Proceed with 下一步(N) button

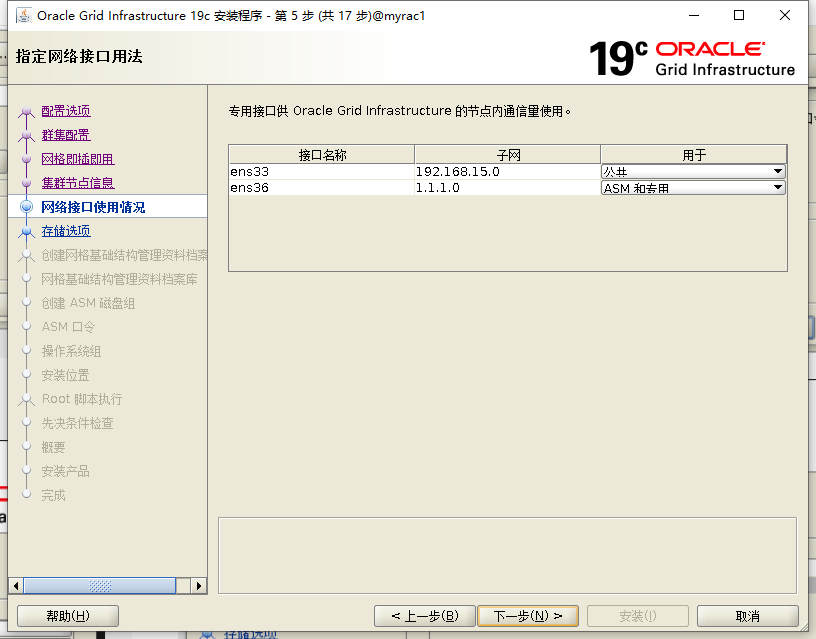click(528, 616)
